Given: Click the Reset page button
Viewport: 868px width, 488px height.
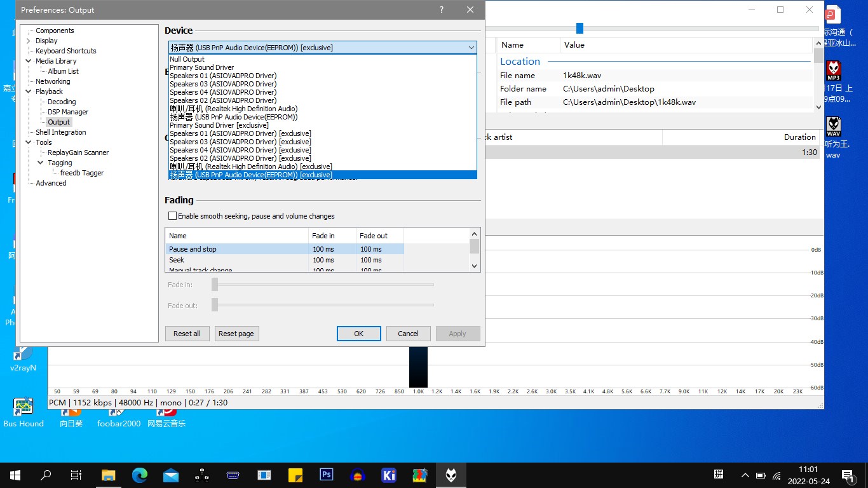Looking at the screenshot, I should 236,334.
